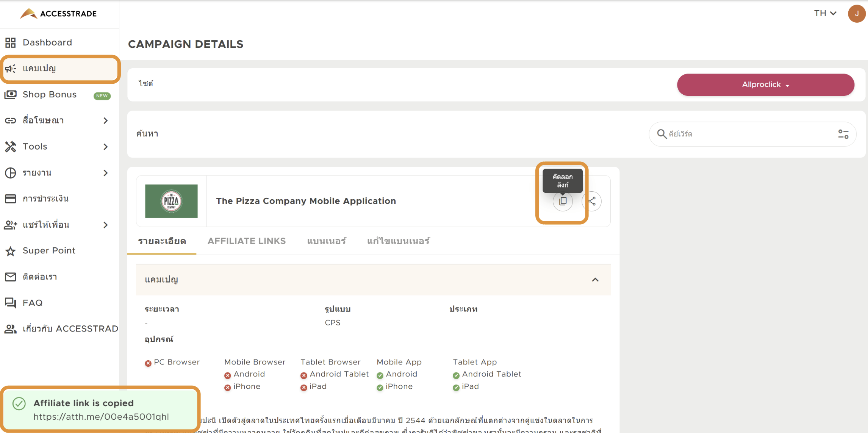Expand the สื่อโฆษณา submenu chevron
Viewport: 868px width, 433px height.
coord(106,120)
